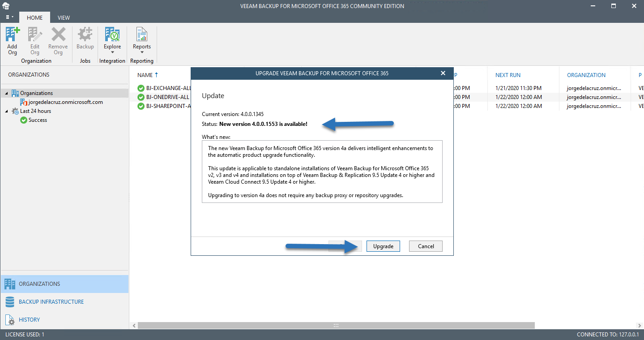
Task: Click the Cancel button in dialog
Action: [x=426, y=246]
